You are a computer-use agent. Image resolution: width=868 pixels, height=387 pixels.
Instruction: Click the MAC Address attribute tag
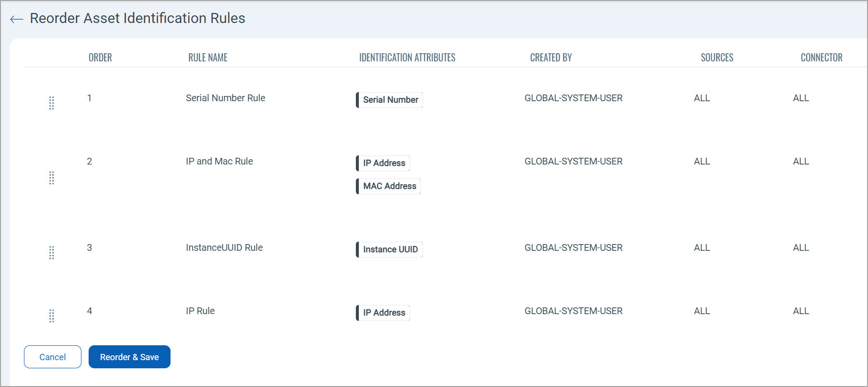click(x=389, y=186)
